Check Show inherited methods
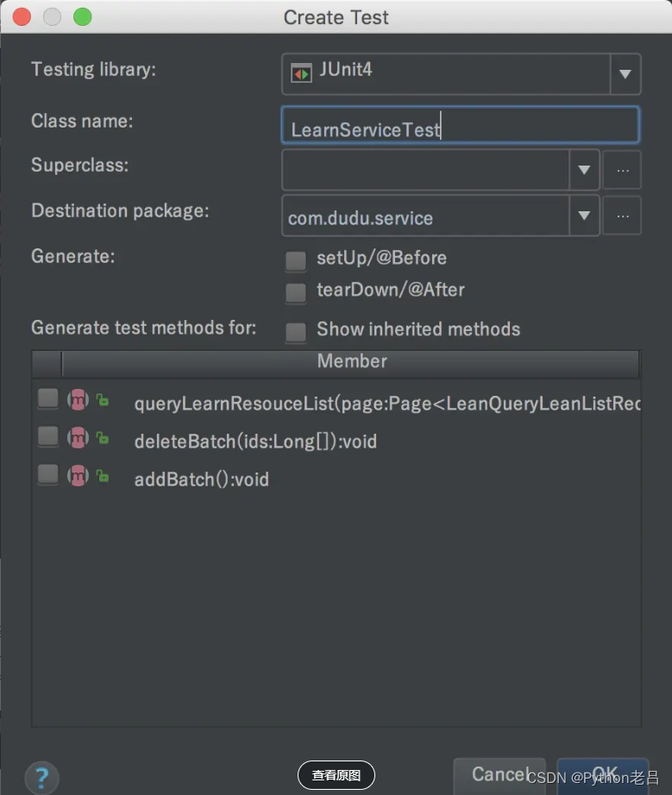672x795 pixels. (x=296, y=332)
